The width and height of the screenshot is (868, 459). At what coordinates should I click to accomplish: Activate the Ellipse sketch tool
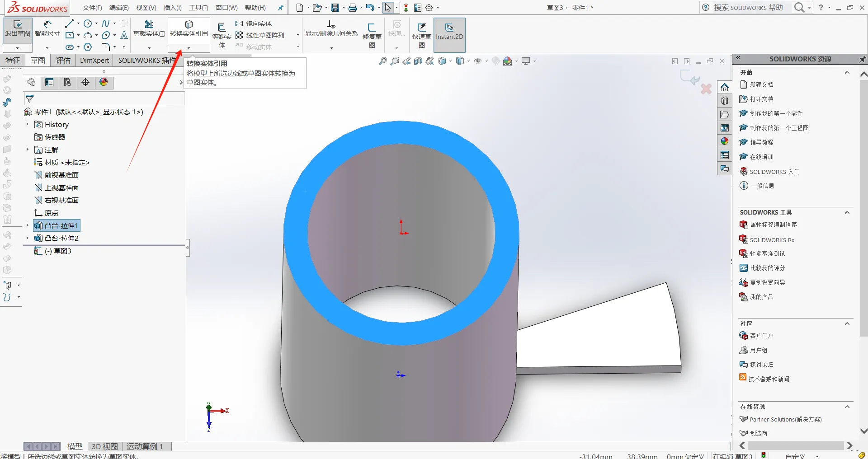click(106, 35)
